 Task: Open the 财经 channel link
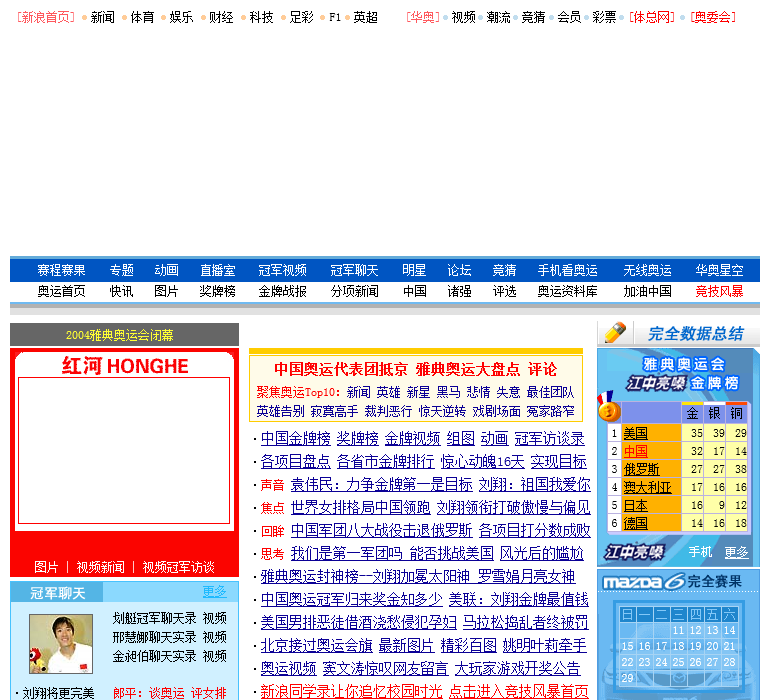click(221, 18)
